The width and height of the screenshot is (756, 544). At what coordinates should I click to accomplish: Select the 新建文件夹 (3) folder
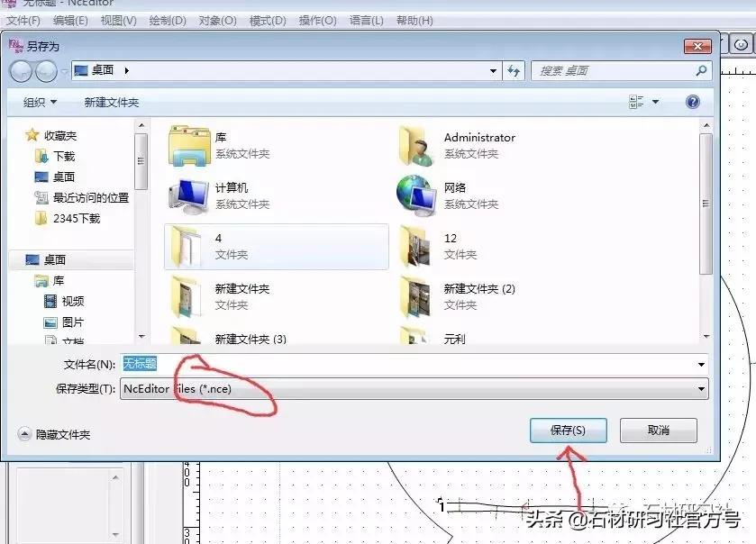[228, 335]
